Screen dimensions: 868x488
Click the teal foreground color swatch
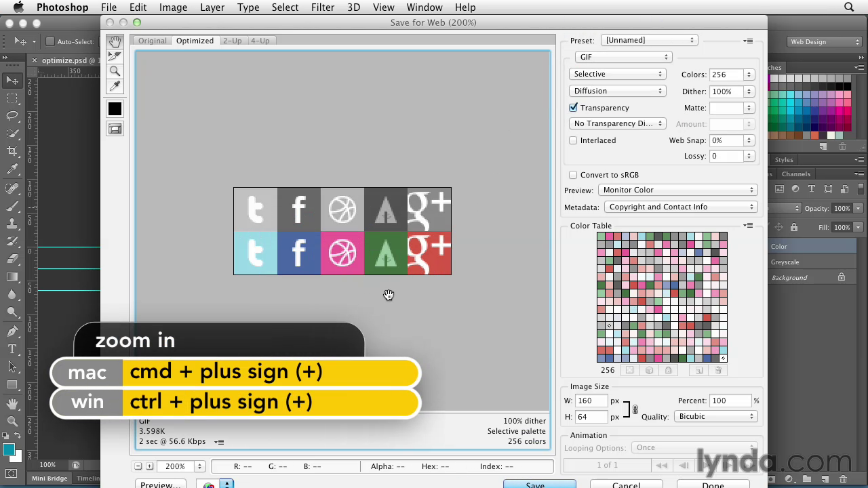tap(9, 449)
